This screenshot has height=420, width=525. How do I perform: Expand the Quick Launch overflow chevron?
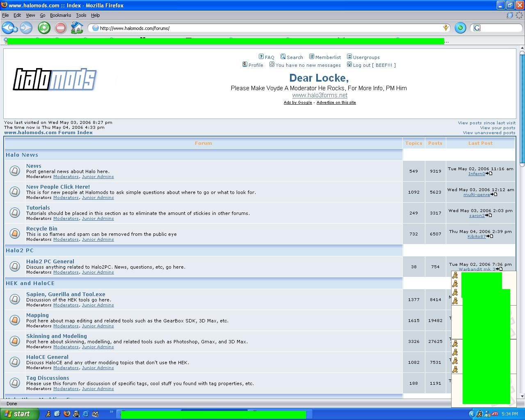(x=111, y=412)
